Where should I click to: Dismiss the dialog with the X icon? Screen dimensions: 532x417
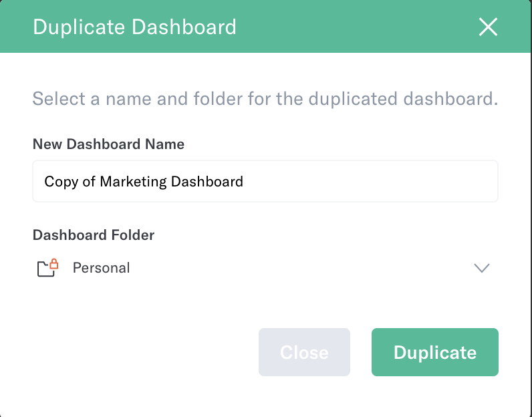pyautogui.click(x=488, y=27)
